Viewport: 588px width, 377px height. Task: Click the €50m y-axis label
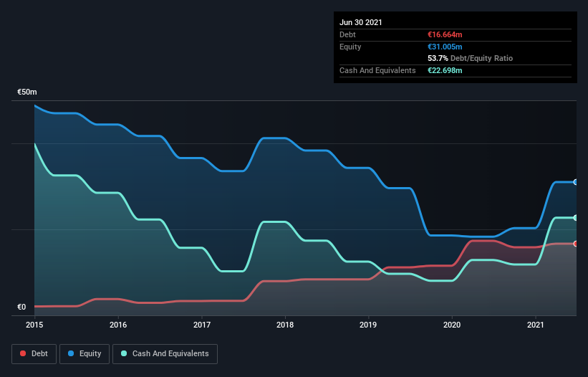pos(27,92)
